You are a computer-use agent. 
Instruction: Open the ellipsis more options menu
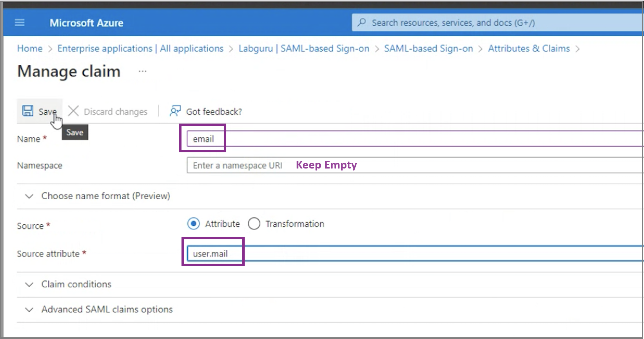click(142, 71)
